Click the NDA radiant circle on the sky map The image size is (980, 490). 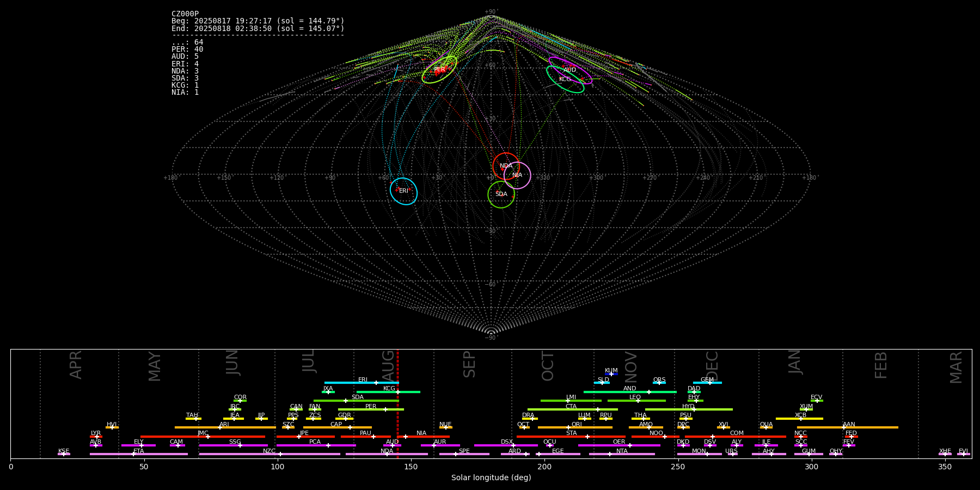pos(506,166)
